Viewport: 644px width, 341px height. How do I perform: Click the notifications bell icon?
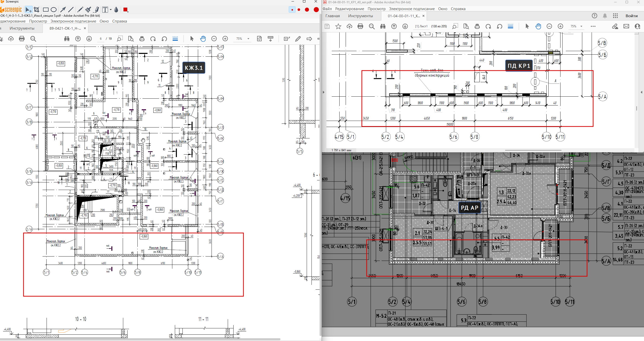coord(605,16)
